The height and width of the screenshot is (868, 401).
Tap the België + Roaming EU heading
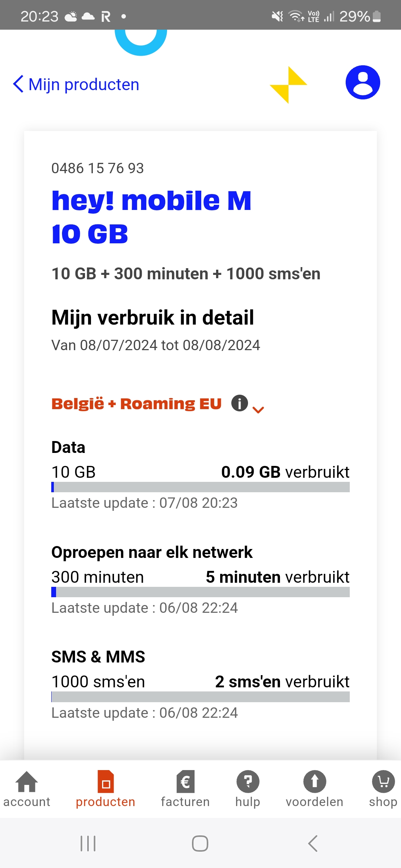pos(137,404)
